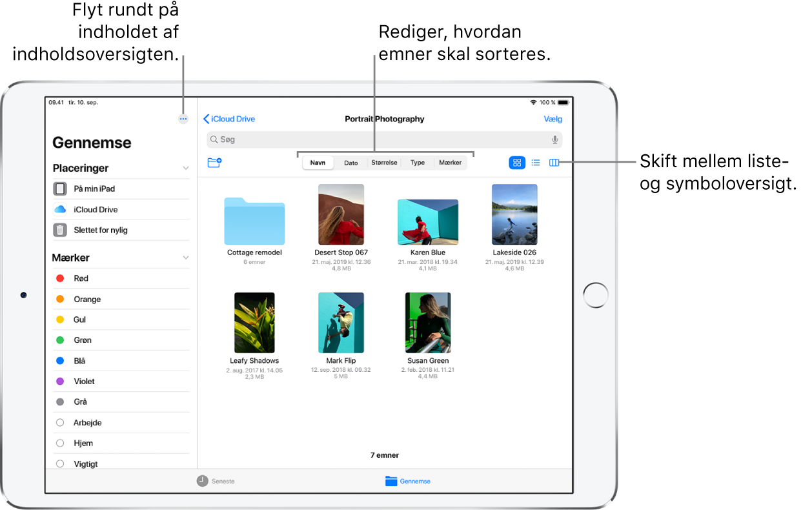Collapse the Placeringer section
Screen dimensions: 812x510
pos(186,168)
